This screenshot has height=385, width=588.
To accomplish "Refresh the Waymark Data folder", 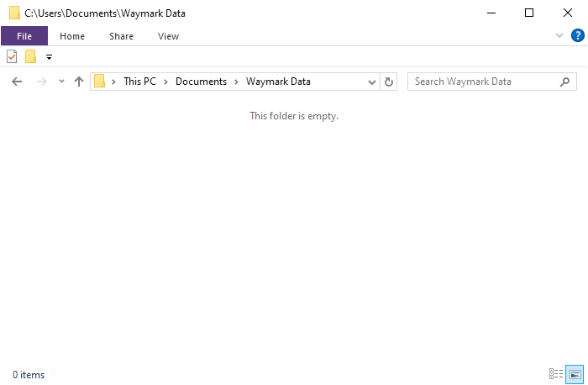I will tap(388, 82).
